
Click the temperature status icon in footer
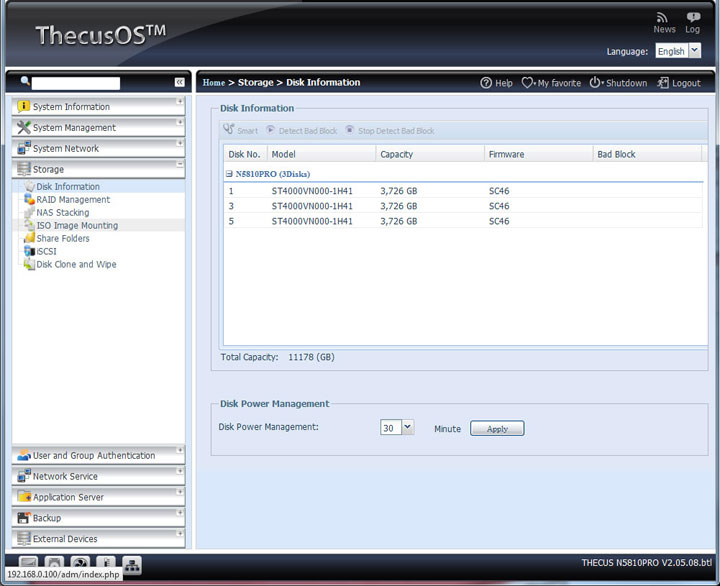coord(106,563)
